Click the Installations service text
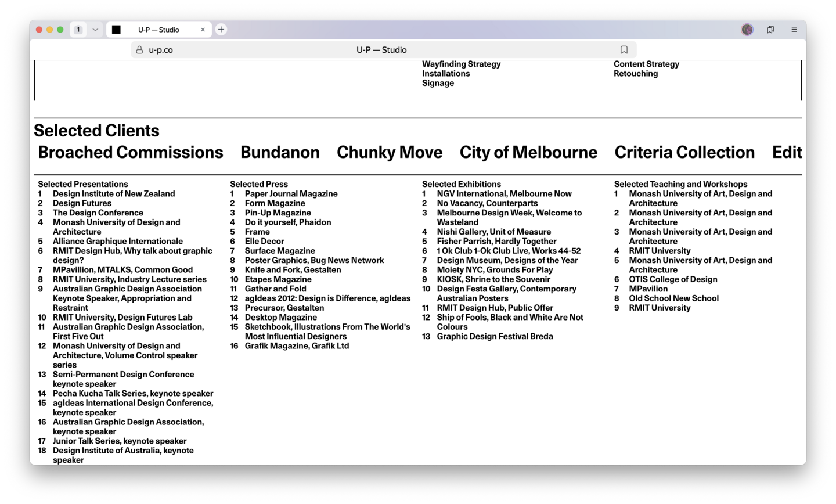This screenshot has height=504, width=836. click(x=446, y=74)
